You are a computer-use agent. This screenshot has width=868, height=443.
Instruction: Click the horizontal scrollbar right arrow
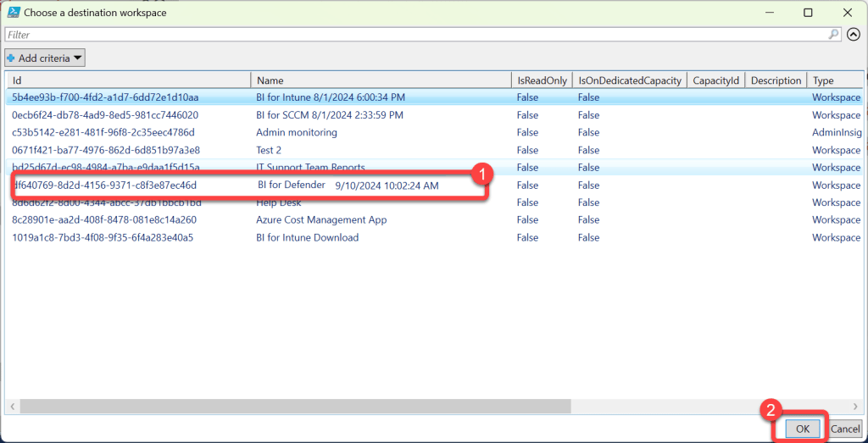tap(856, 407)
